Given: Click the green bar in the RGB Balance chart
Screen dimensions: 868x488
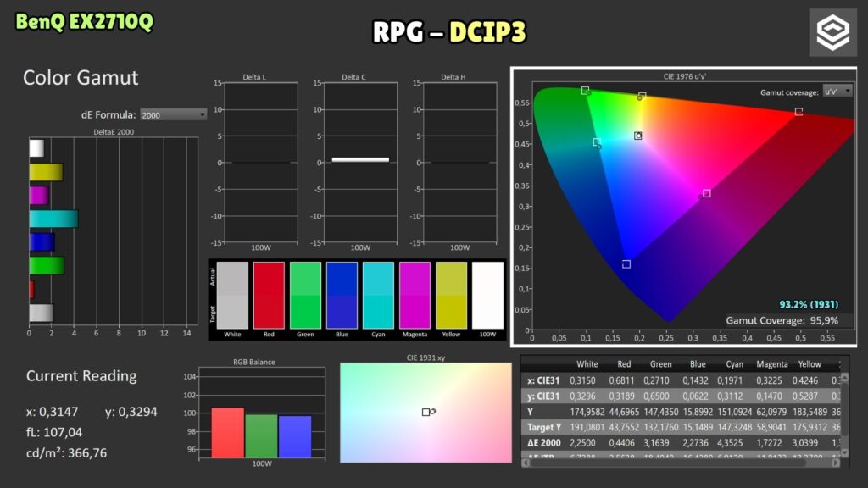Looking at the screenshot, I should pos(261,436).
